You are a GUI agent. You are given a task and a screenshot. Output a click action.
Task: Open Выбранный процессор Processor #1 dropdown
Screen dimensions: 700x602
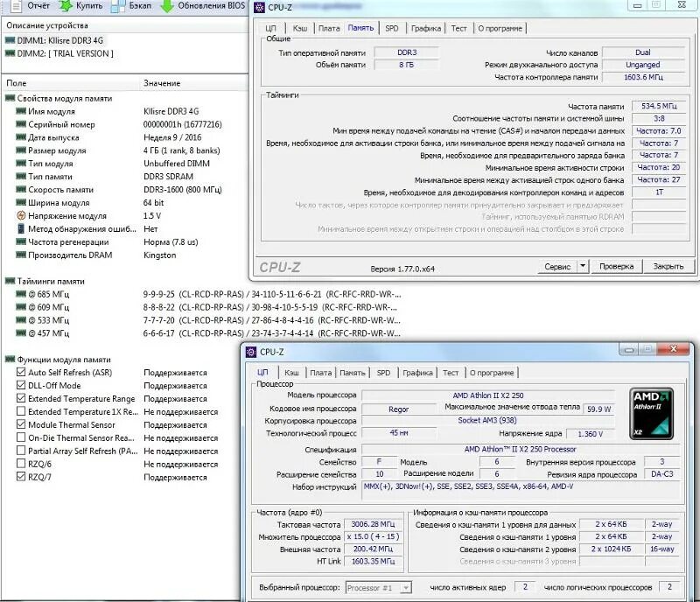[x=378, y=588]
